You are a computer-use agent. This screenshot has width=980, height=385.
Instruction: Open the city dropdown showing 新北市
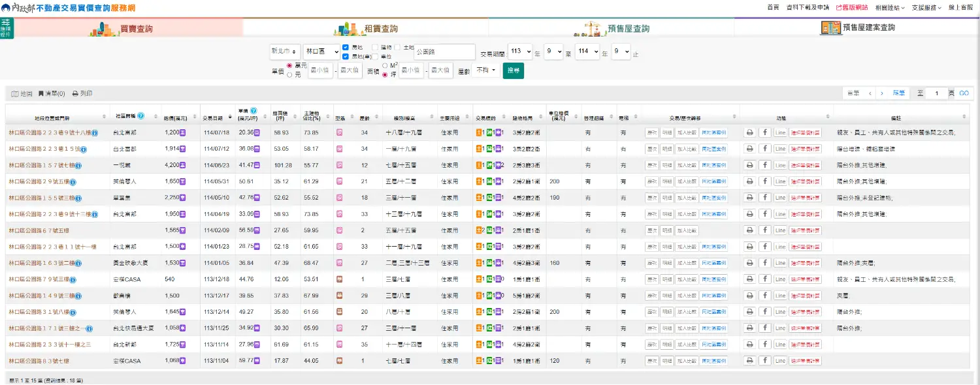pos(285,52)
